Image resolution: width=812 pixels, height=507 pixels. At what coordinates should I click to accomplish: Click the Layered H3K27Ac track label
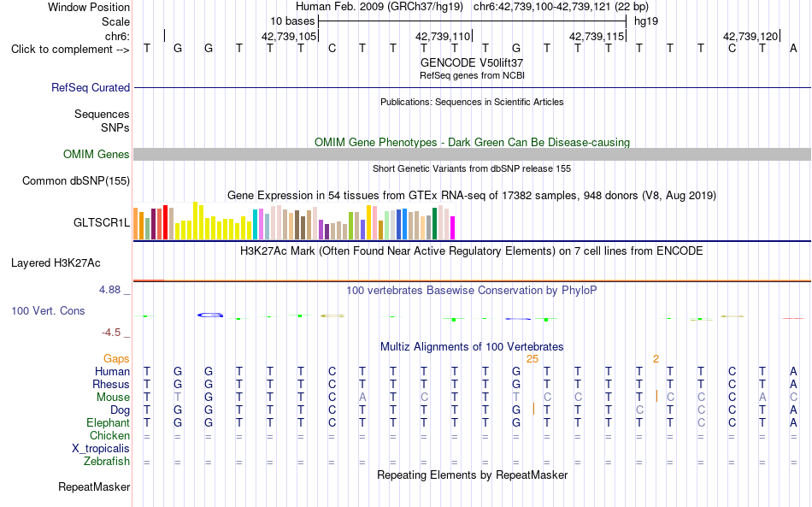tap(56, 263)
